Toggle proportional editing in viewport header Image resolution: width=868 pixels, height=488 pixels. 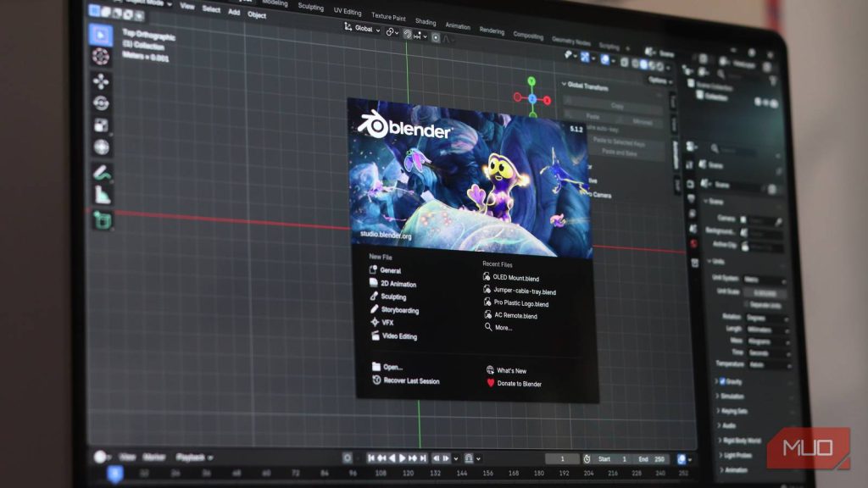[x=436, y=37]
